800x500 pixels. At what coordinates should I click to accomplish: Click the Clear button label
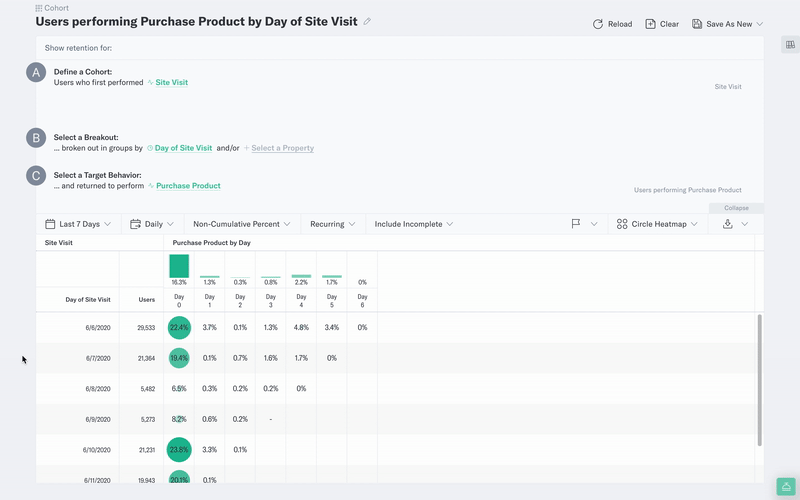(x=669, y=24)
